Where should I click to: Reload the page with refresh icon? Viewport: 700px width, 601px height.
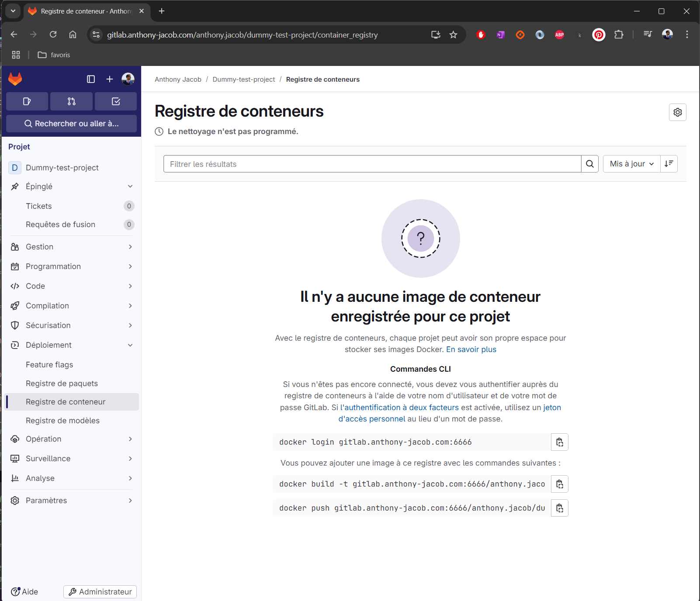tap(53, 35)
